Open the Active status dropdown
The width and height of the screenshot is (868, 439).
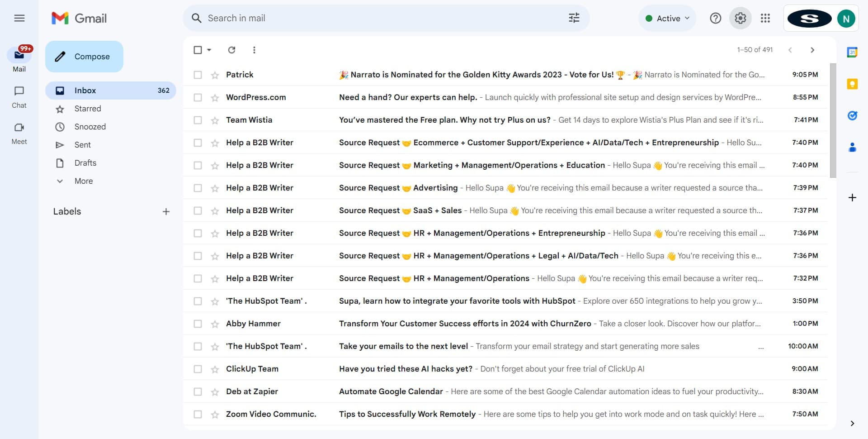click(667, 18)
